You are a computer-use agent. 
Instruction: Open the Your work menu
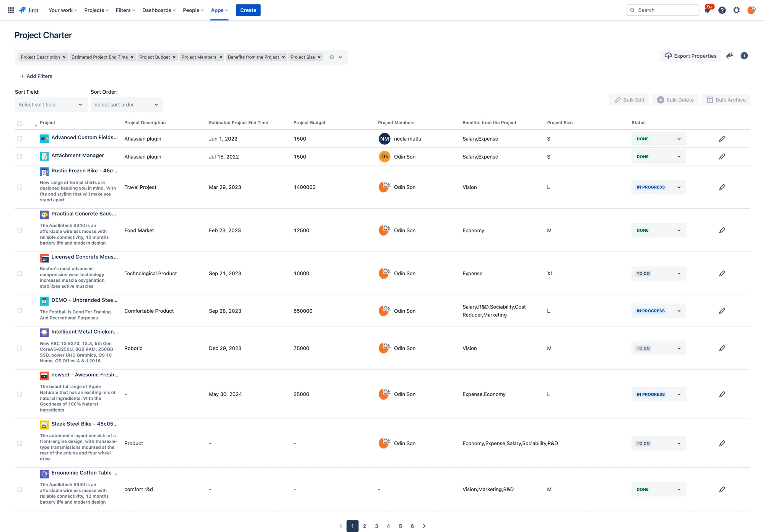[63, 10]
